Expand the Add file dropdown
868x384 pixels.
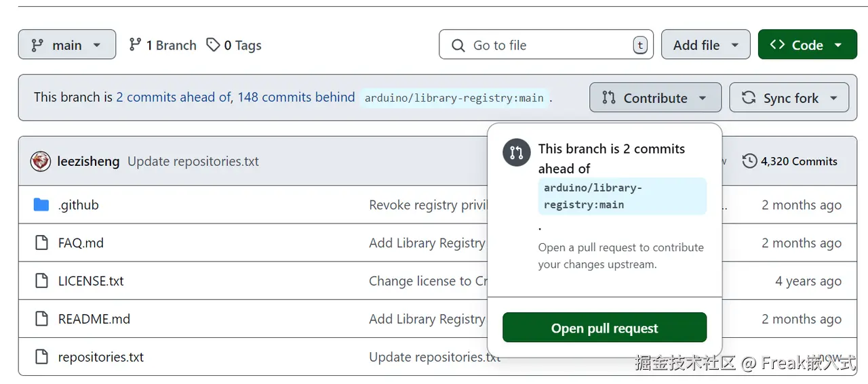tap(705, 45)
